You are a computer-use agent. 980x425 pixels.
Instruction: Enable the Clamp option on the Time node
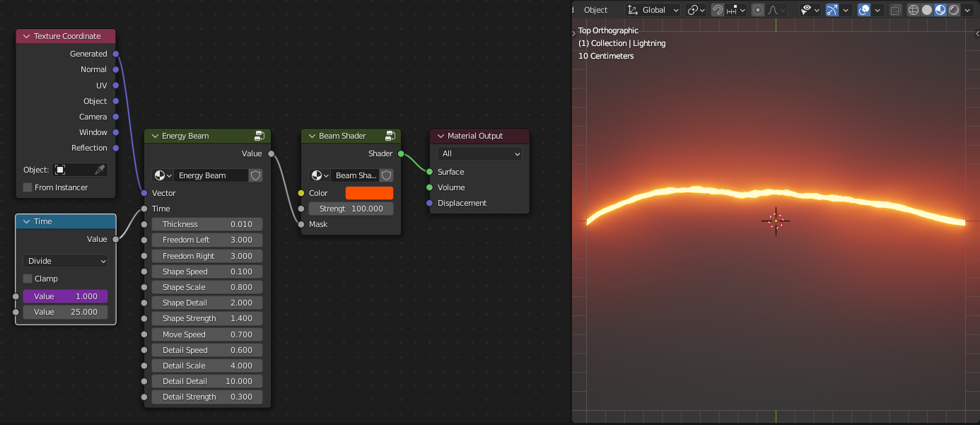point(29,278)
